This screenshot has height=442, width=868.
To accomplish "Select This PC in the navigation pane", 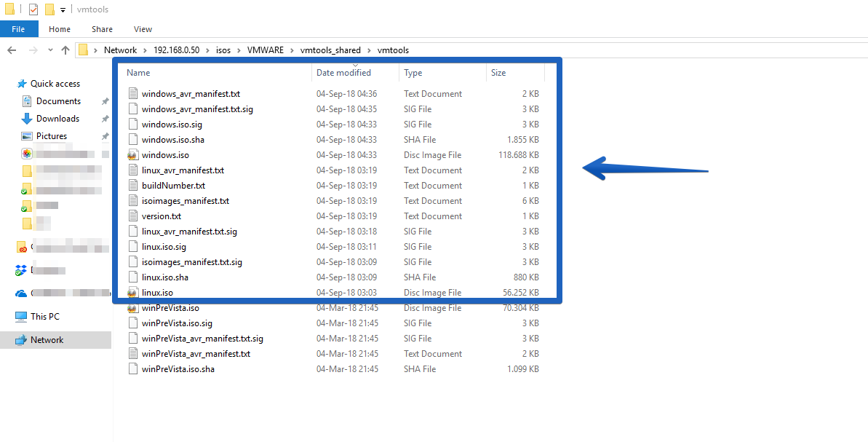I will tap(45, 317).
